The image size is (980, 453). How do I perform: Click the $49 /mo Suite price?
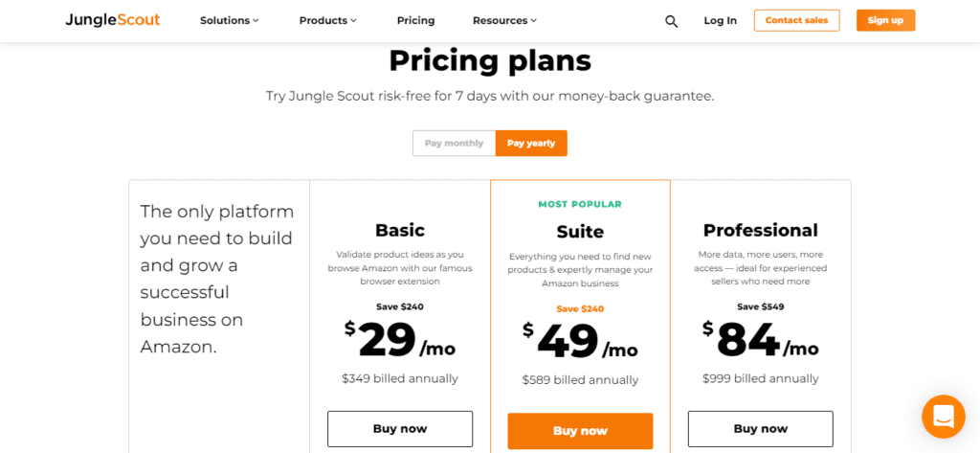580,342
